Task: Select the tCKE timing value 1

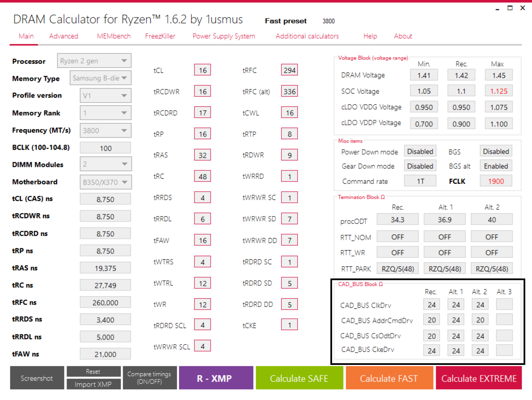Action: (290, 325)
